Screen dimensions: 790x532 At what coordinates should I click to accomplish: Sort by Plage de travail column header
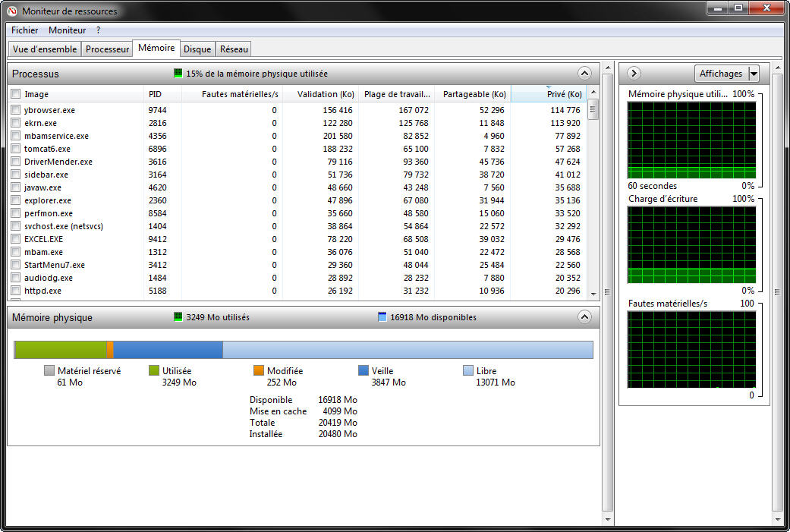[x=396, y=94]
